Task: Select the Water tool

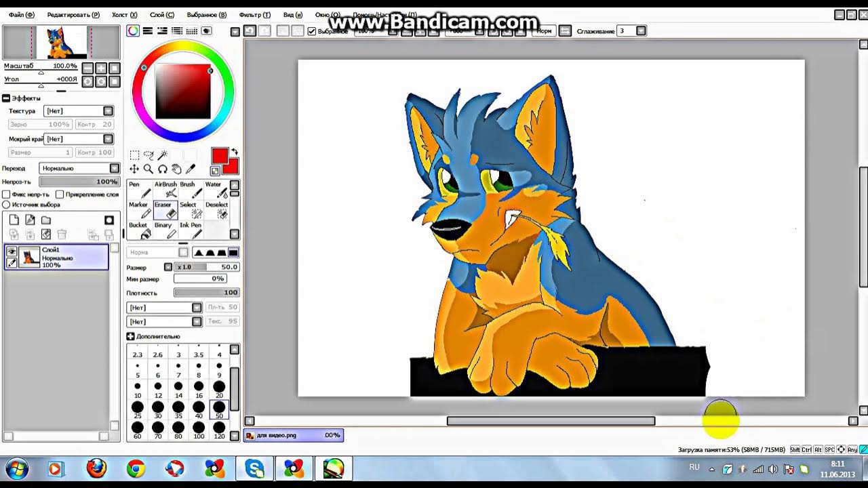Action: coord(216,190)
